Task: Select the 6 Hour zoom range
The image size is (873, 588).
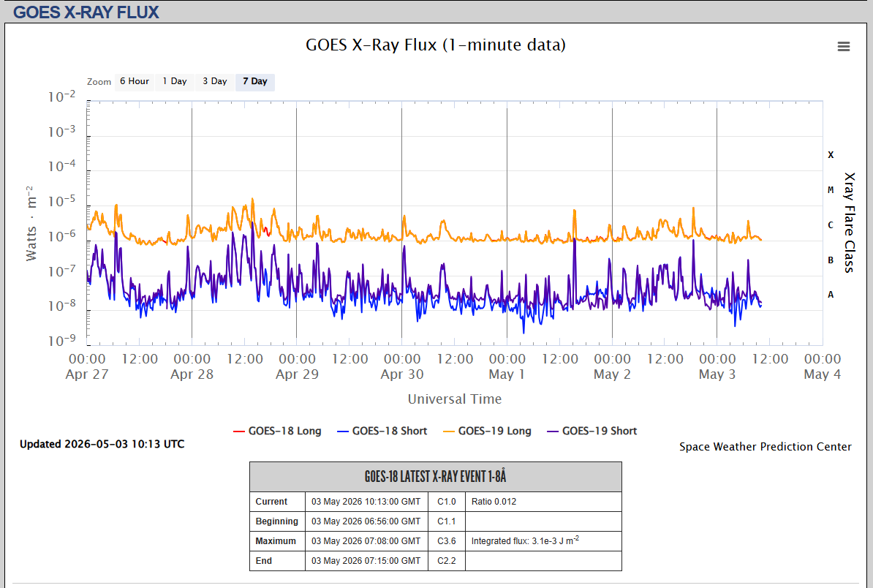Action: pos(135,81)
